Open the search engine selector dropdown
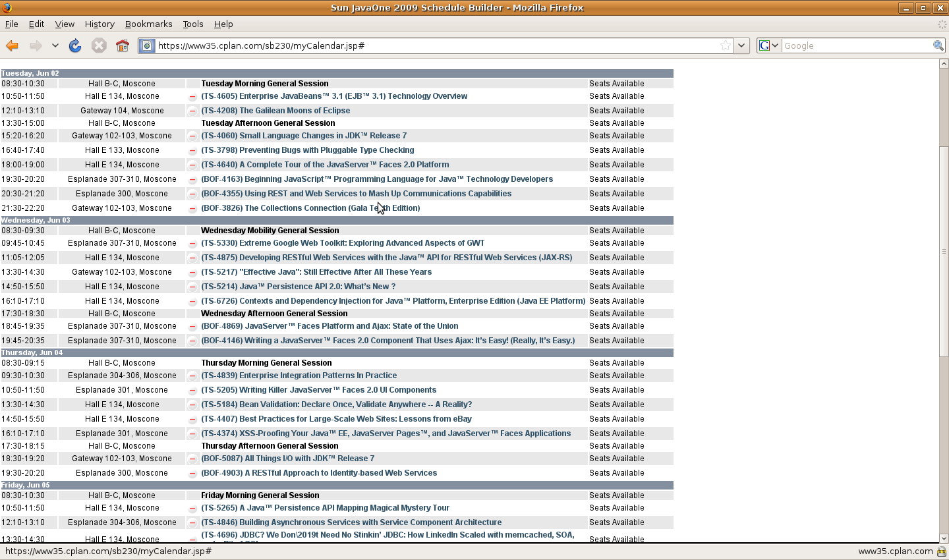The width and height of the screenshot is (949, 560). [x=769, y=45]
